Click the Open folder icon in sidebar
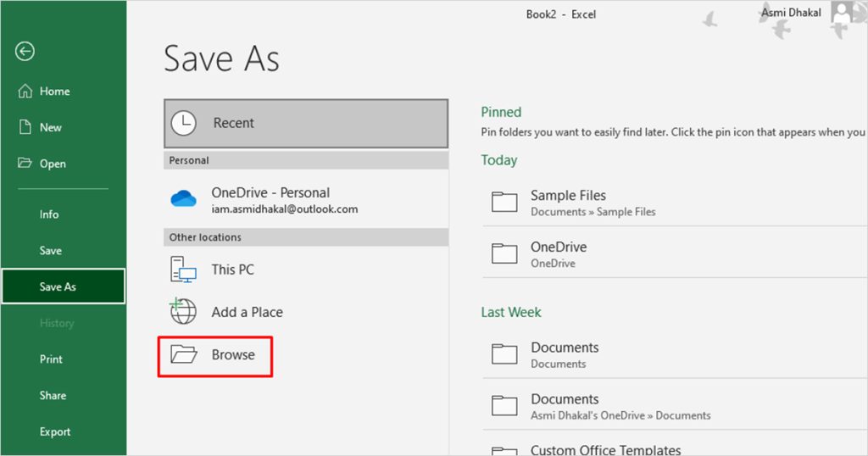This screenshot has width=868, height=456. coord(25,164)
